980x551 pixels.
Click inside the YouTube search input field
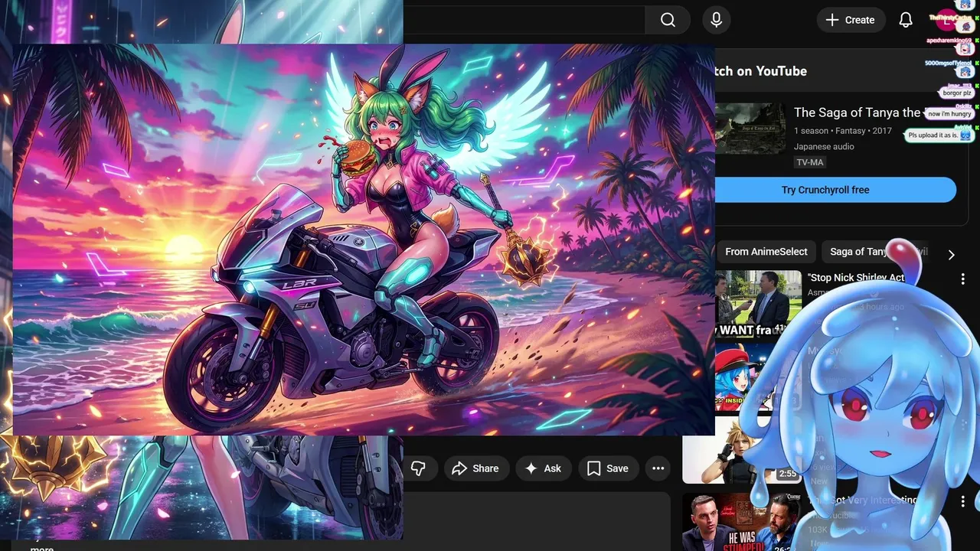pyautogui.click(x=524, y=20)
